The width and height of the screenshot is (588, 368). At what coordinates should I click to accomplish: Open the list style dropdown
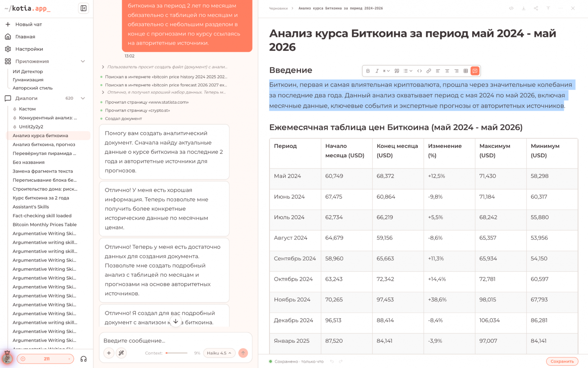[x=408, y=71]
